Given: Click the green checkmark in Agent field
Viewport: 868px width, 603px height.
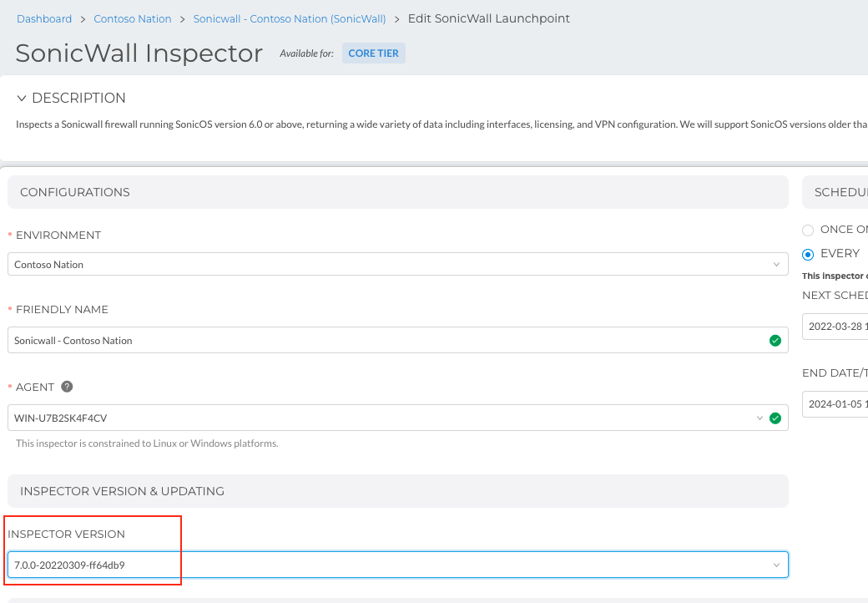Looking at the screenshot, I should pyautogui.click(x=775, y=418).
